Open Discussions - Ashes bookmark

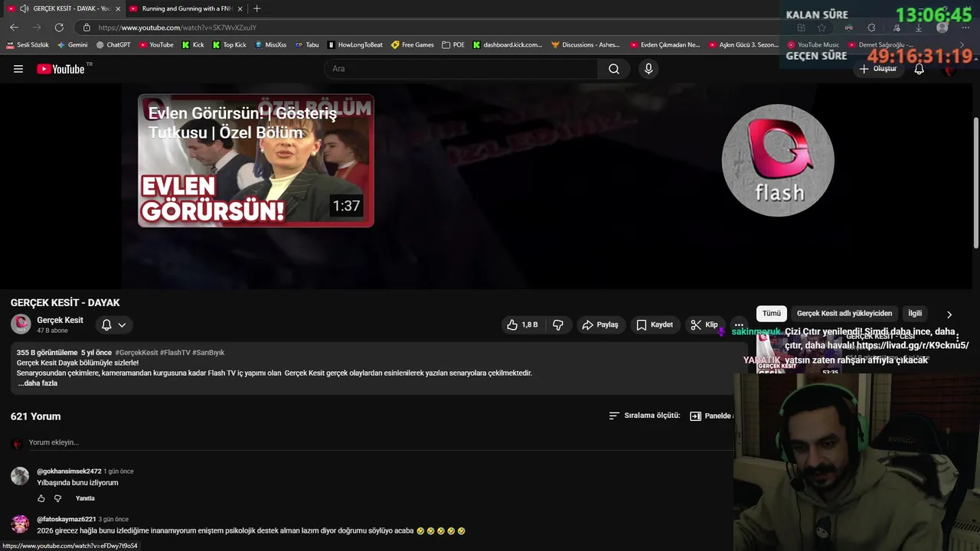coord(585,45)
